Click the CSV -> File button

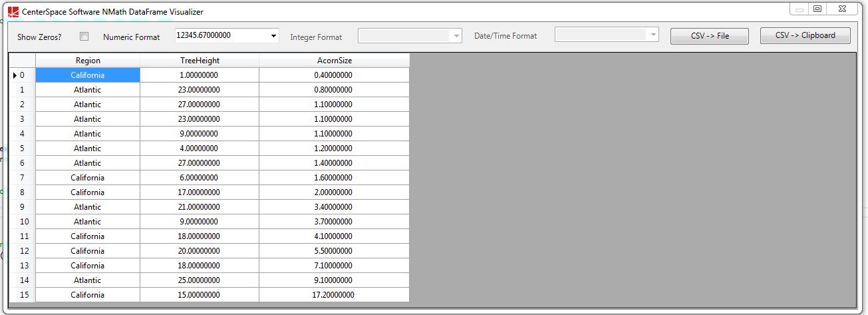710,36
